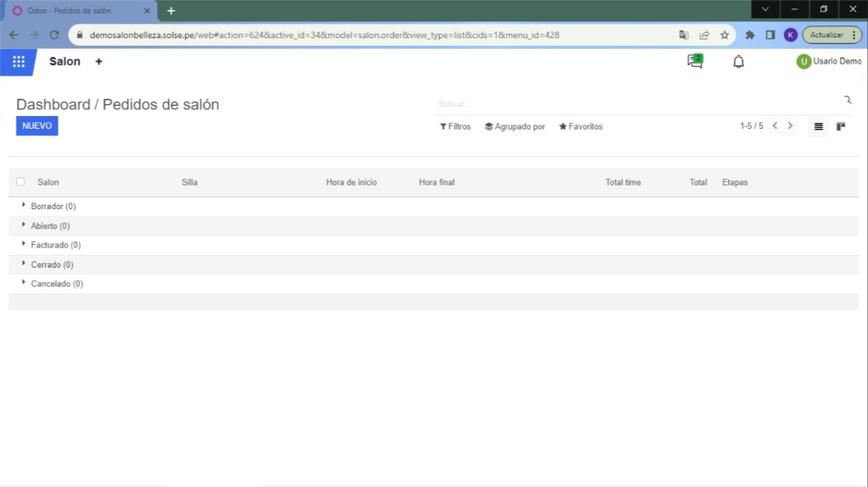Click the NUEVO button

tap(37, 126)
